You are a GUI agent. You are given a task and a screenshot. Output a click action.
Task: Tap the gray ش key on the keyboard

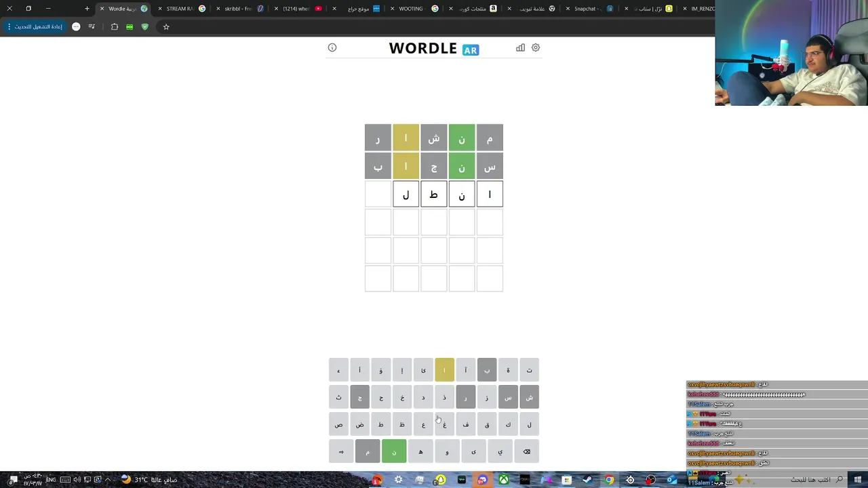tap(530, 397)
